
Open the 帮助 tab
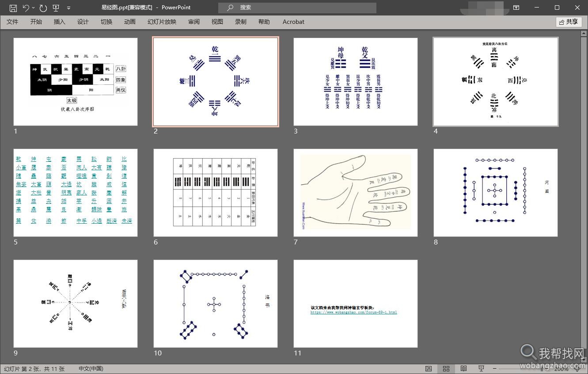pos(264,22)
